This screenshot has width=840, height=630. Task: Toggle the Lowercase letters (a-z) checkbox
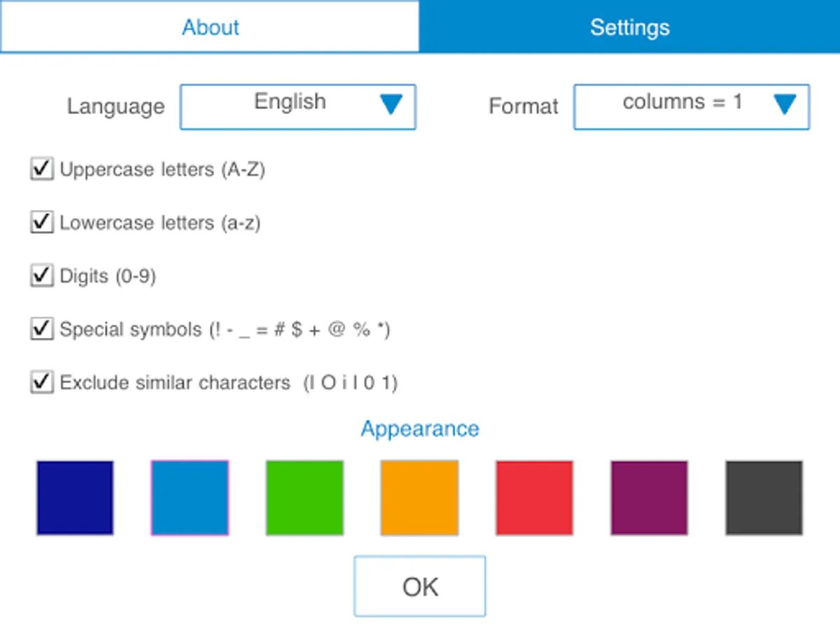coord(42,223)
